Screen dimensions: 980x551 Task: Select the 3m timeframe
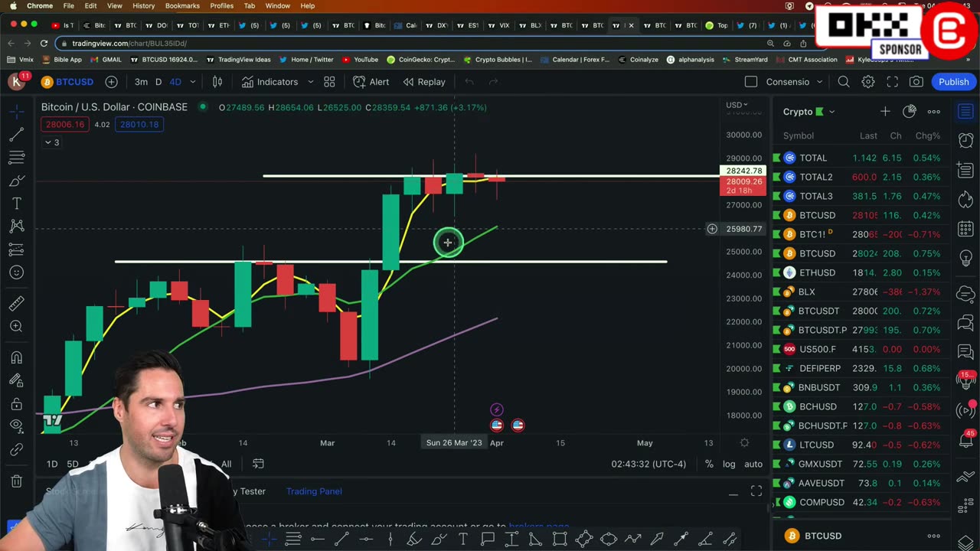pos(141,82)
